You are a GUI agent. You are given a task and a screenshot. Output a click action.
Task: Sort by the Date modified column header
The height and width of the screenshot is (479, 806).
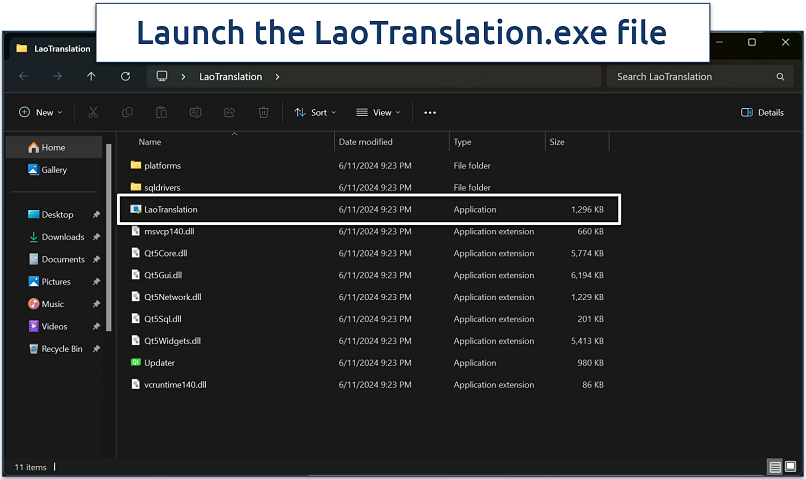pos(392,142)
